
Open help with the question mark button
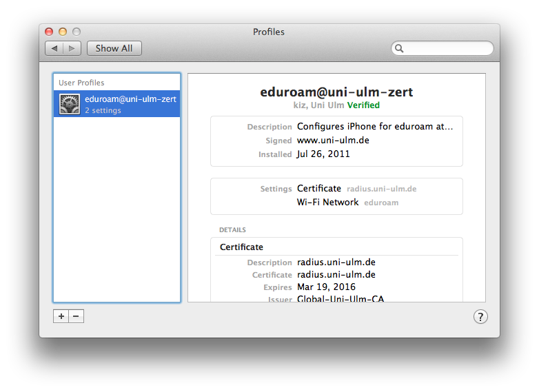click(x=480, y=316)
